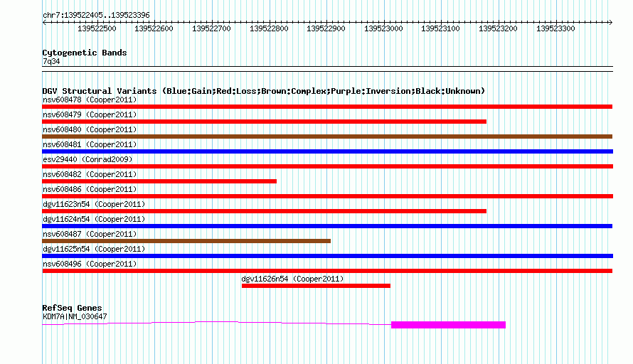This screenshot has width=633, height=364.
Task: Select the brown complex bar for nsv608487
Action: (x=186, y=241)
